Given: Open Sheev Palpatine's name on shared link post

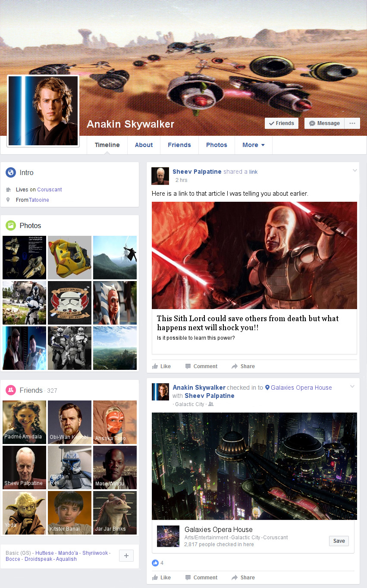Looking at the screenshot, I should [197, 172].
